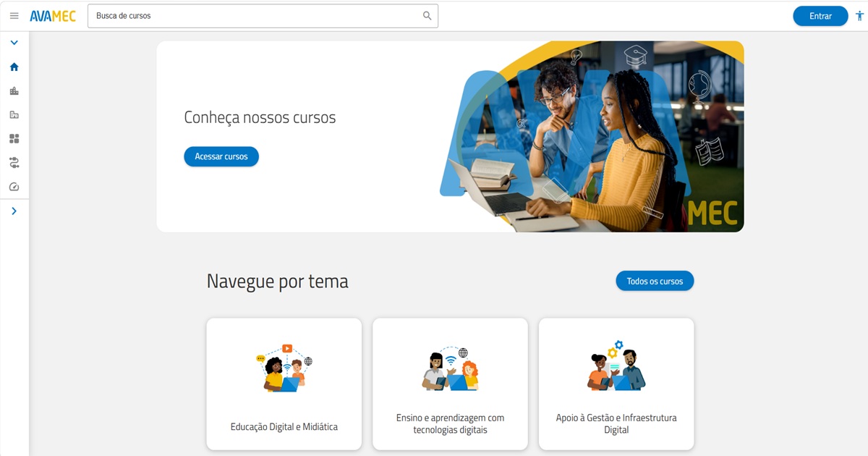This screenshot has width=868, height=456.
Task: Open the institutions building icon in sidebar
Action: [x=14, y=90]
